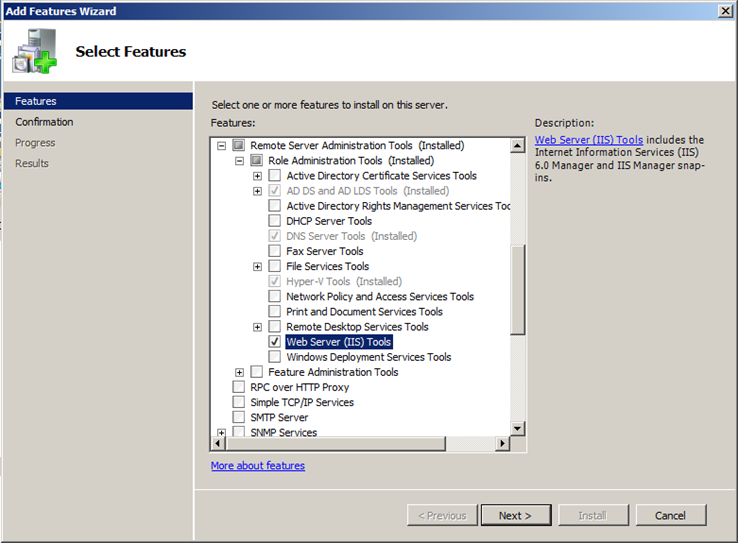Select Windows Deployment Services Tools item
The height and width of the screenshot is (543, 738).
pyautogui.click(x=368, y=357)
